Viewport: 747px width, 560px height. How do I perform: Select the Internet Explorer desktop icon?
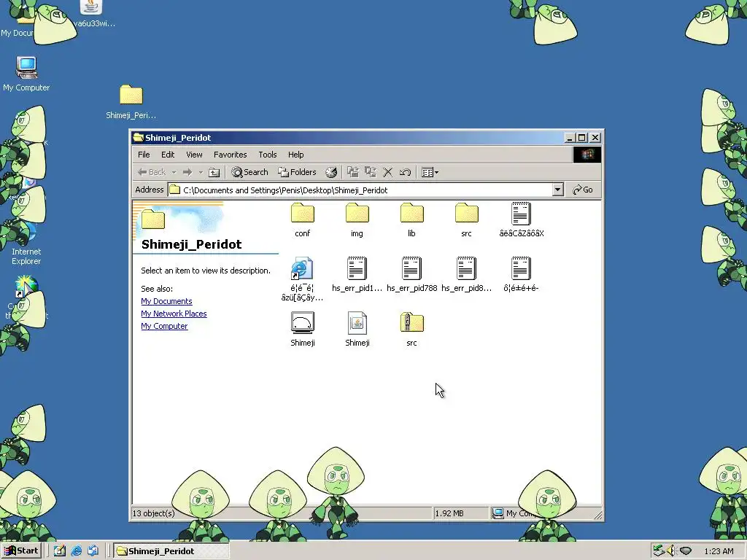coord(26,244)
